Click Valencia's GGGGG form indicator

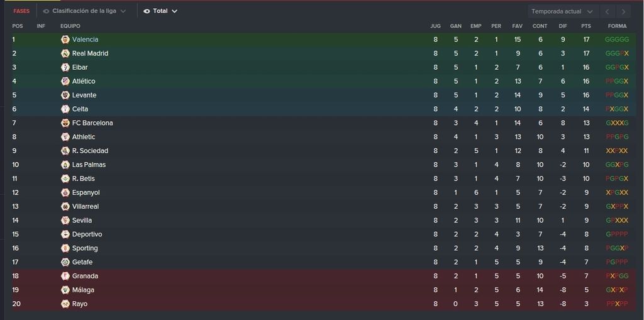tap(617, 40)
